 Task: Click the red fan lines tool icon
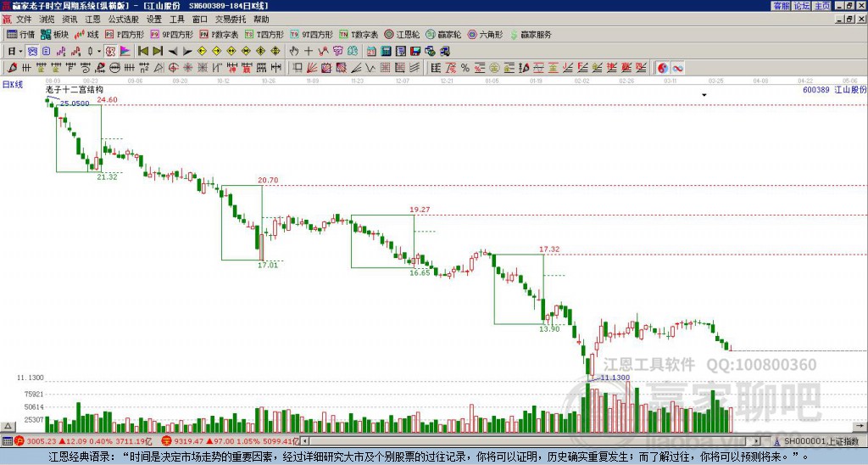(x=312, y=68)
